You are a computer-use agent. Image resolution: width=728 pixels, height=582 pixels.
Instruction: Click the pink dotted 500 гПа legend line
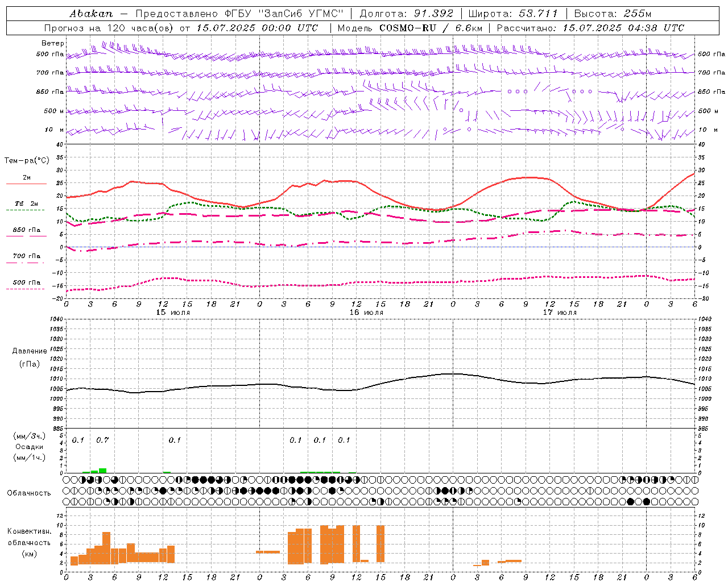click(26, 289)
